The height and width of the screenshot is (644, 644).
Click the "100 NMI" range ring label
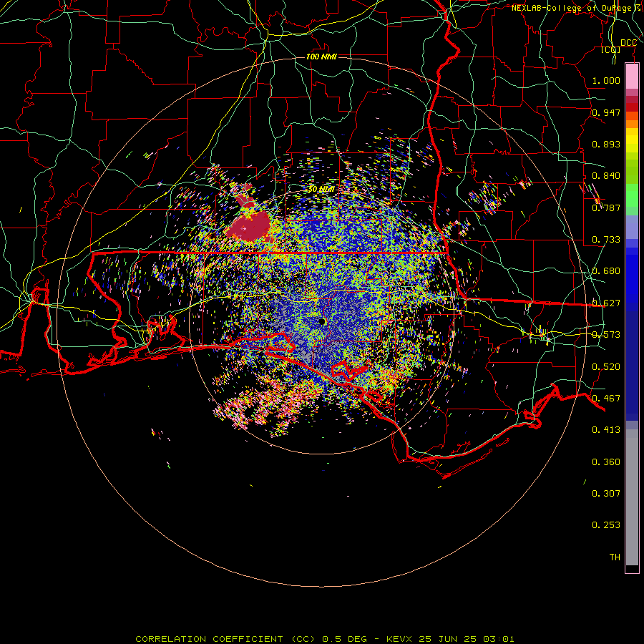(x=321, y=57)
